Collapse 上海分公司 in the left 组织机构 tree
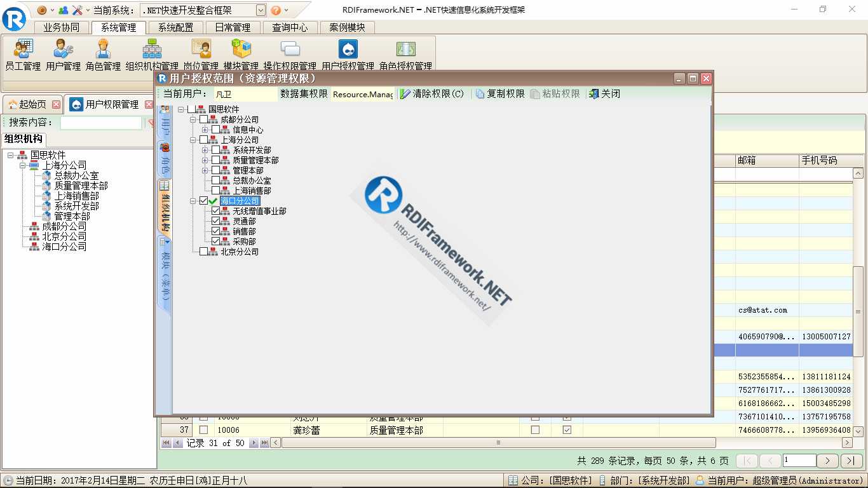 23,165
